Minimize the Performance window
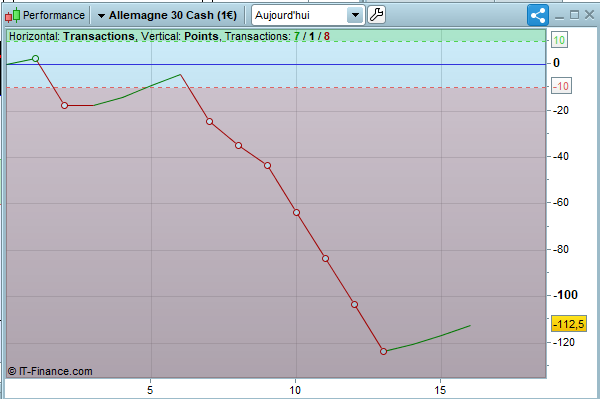600x399 pixels. pyautogui.click(x=559, y=17)
